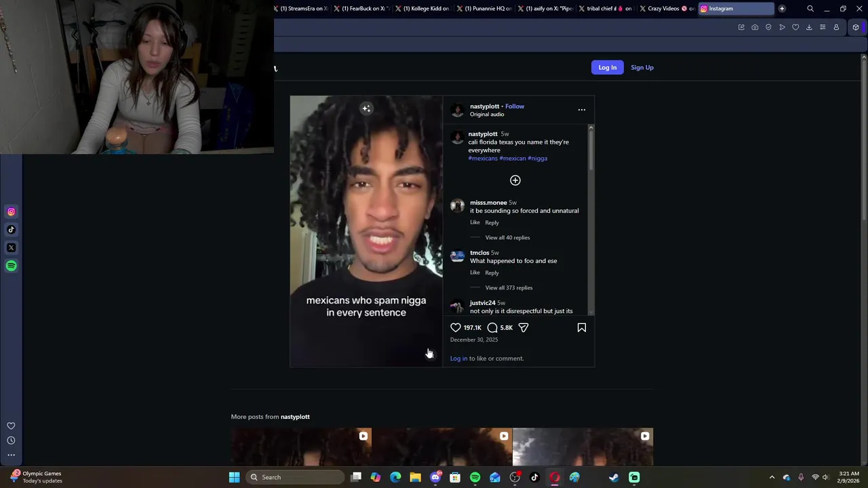Play the nastyplott reel video
Viewport: 868px width, 488px height.
click(366, 231)
